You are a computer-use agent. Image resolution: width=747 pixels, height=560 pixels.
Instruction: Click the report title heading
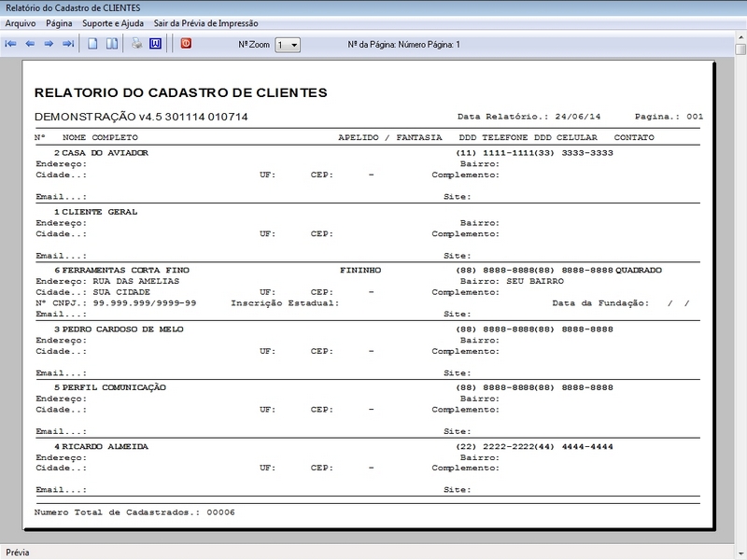[180, 93]
